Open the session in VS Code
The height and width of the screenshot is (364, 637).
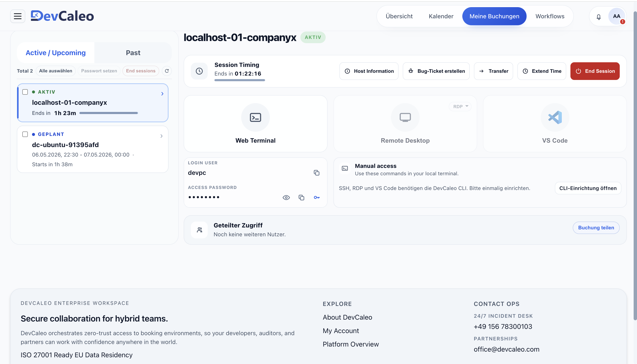coord(555,124)
